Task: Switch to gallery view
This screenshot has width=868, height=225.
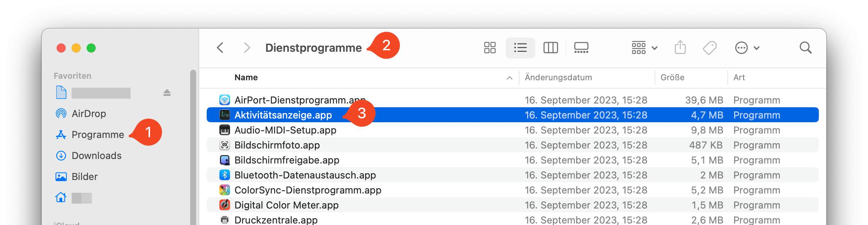Action: pos(581,48)
